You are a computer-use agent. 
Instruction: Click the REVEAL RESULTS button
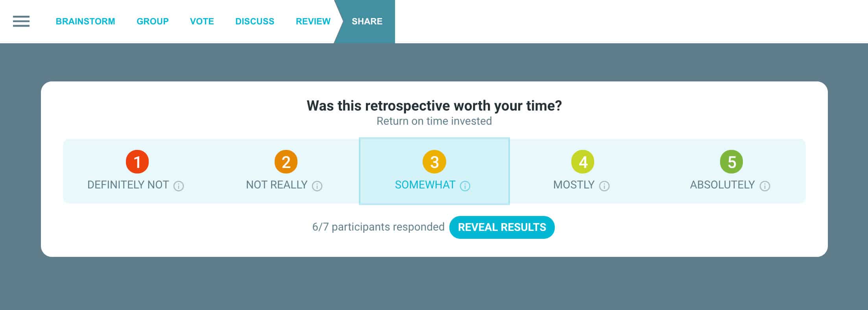point(502,227)
